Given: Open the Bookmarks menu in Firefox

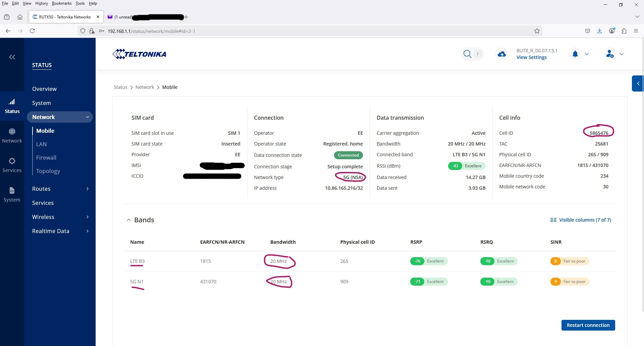Looking at the screenshot, I should coord(61,3).
